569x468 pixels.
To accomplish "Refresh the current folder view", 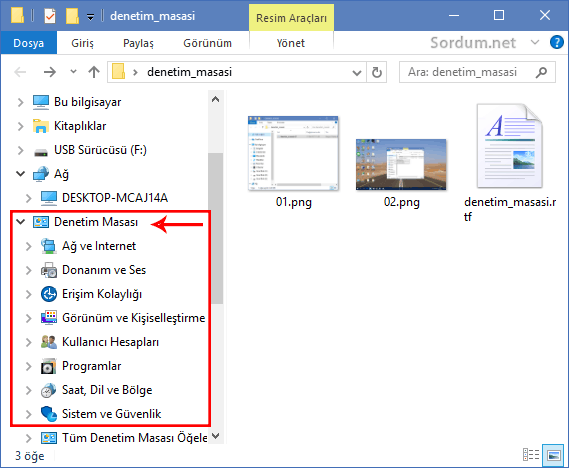I will tap(377, 73).
